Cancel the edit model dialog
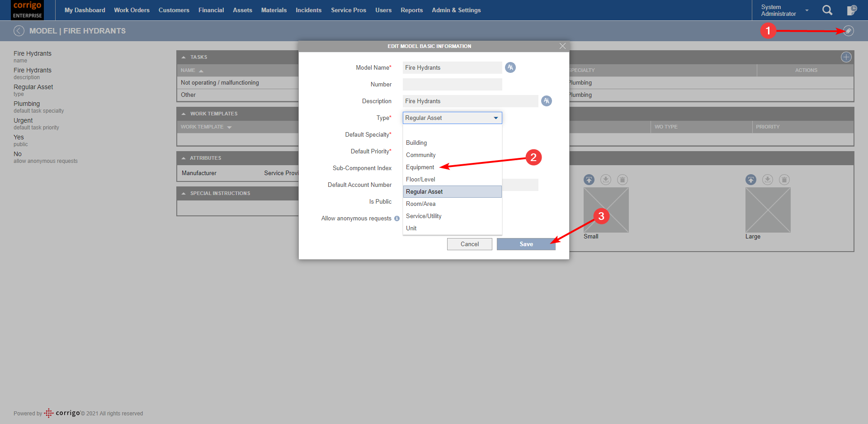 (469, 244)
